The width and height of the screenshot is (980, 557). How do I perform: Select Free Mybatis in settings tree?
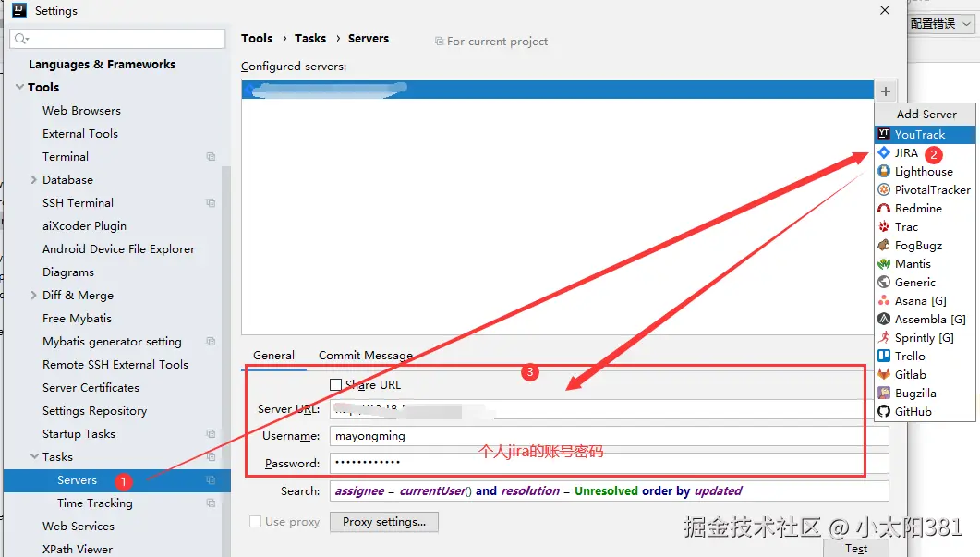[77, 318]
